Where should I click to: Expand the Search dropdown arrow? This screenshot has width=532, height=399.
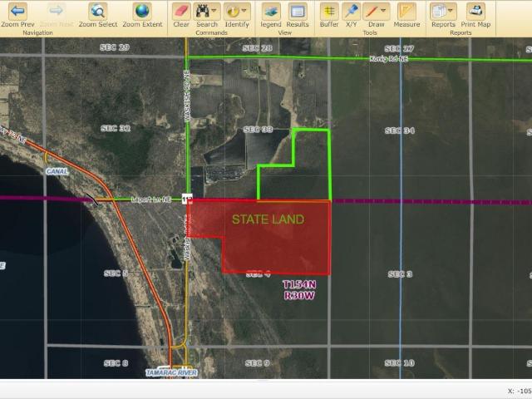[x=214, y=11]
